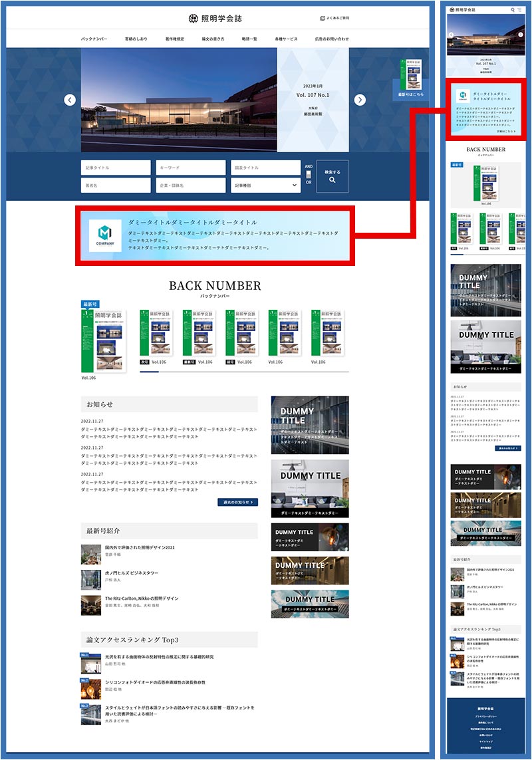Click thumbnail beside 虎ノ門ヒルズ article on desktop
The height and width of the screenshot is (760, 532).
tap(91, 580)
